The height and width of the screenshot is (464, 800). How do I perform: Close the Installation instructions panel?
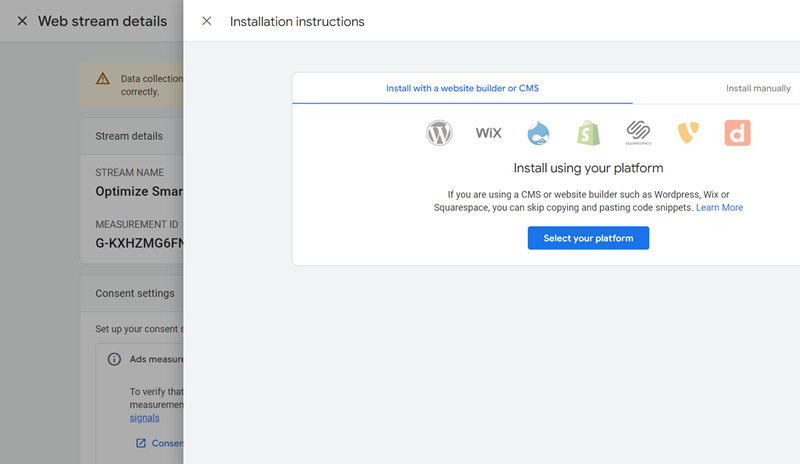(207, 21)
